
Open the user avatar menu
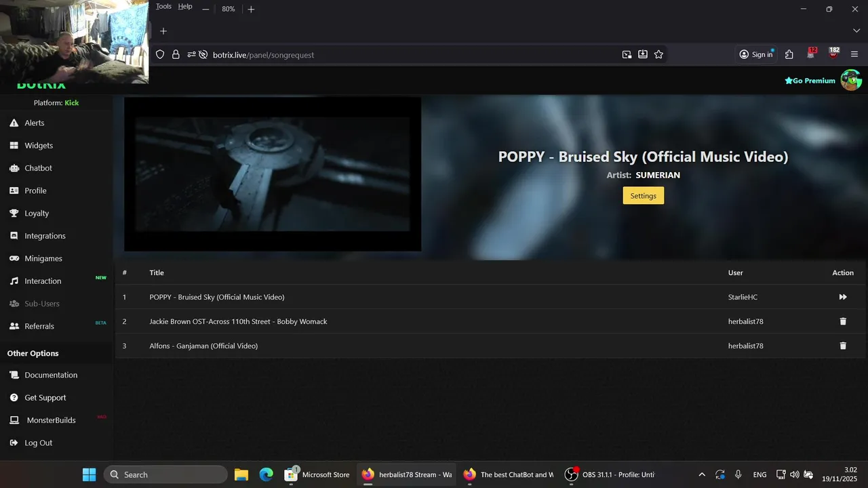tap(851, 80)
